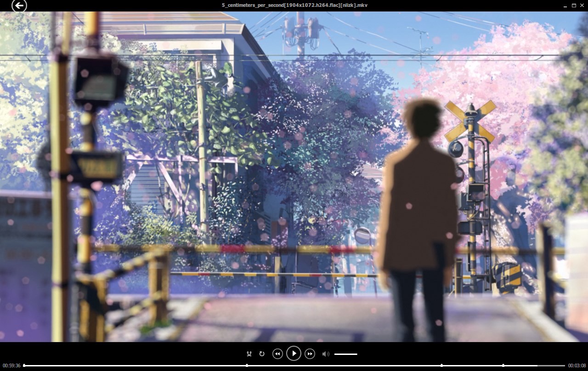Screen dimensions: 588x371
Task: Toggle the repeat loop icon
Action: 262,354
